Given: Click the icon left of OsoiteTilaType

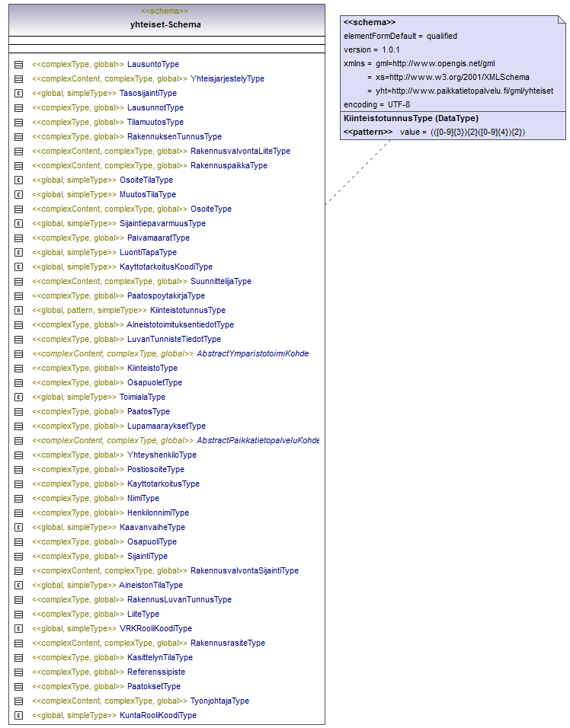Looking at the screenshot, I should click(x=19, y=180).
